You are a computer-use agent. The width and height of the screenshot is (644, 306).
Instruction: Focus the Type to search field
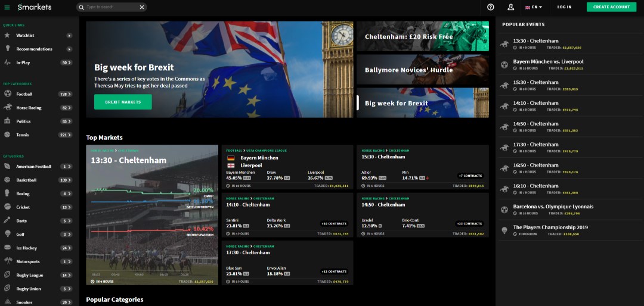(x=111, y=7)
